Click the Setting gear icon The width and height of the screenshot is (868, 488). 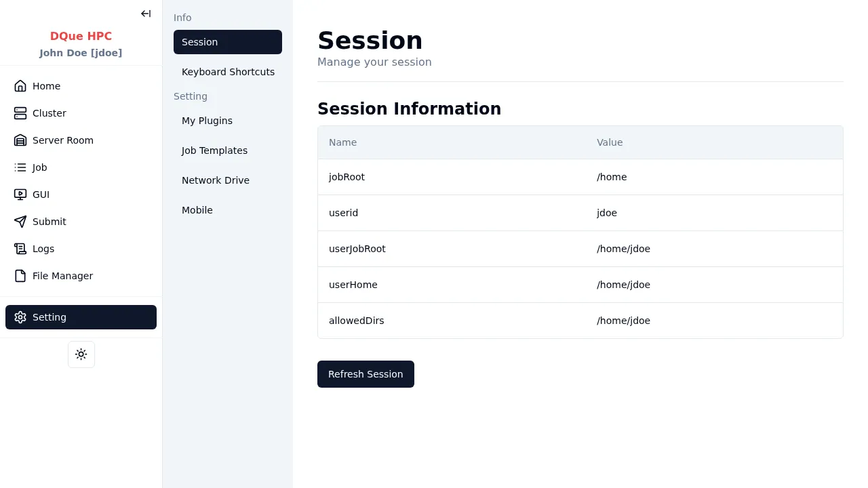pyautogui.click(x=20, y=317)
